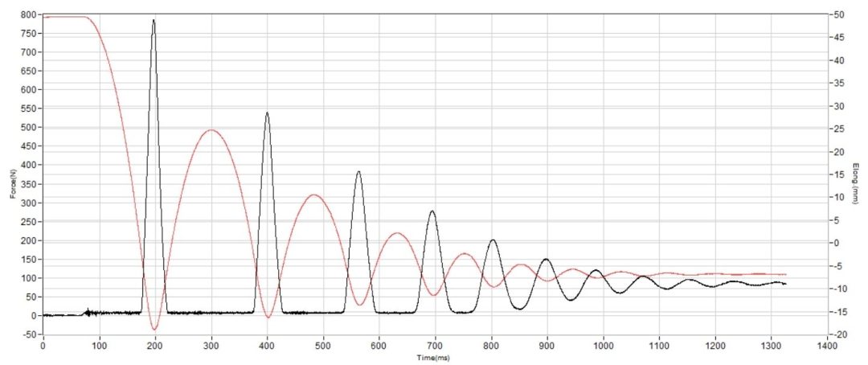The height and width of the screenshot is (365, 868).
Task: Click the first black force peak near 200 ms
Action: pyautogui.click(x=154, y=20)
